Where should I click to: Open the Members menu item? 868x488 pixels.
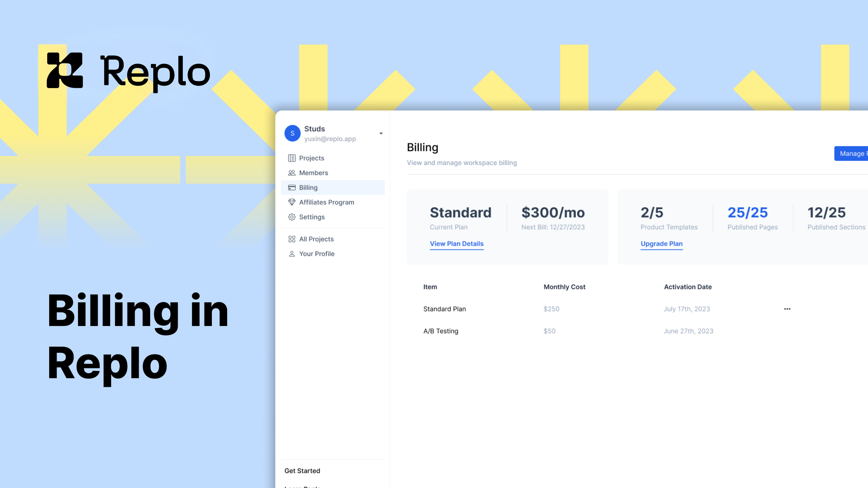pyautogui.click(x=313, y=173)
